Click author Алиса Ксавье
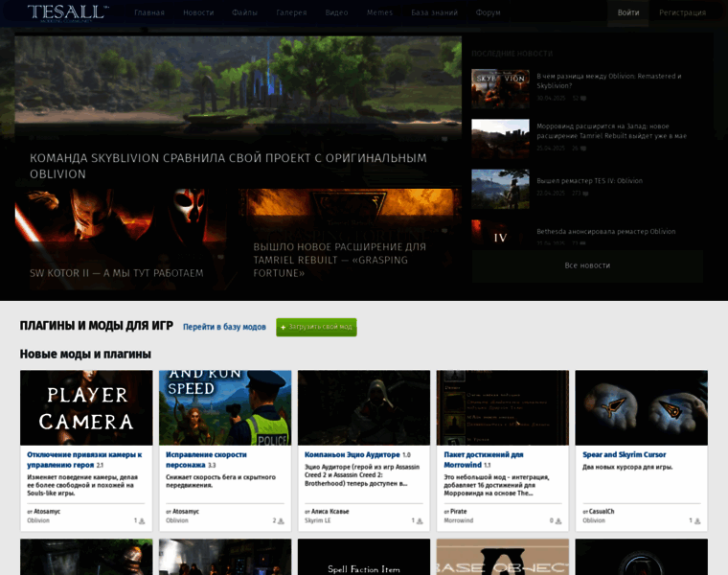The height and width of the screenshot is (575, 728). tap(330, 512)
